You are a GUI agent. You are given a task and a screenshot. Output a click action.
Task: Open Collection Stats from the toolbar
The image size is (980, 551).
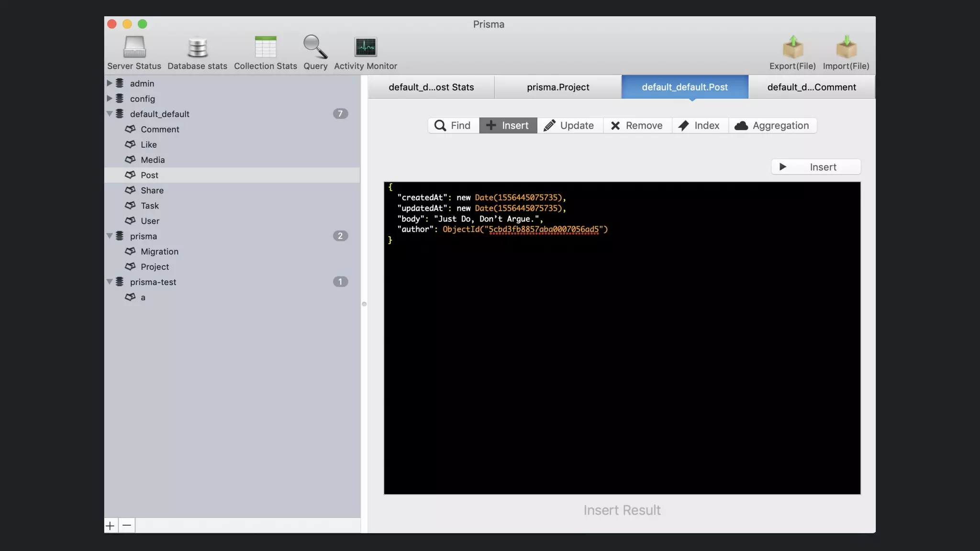(265, 47)
